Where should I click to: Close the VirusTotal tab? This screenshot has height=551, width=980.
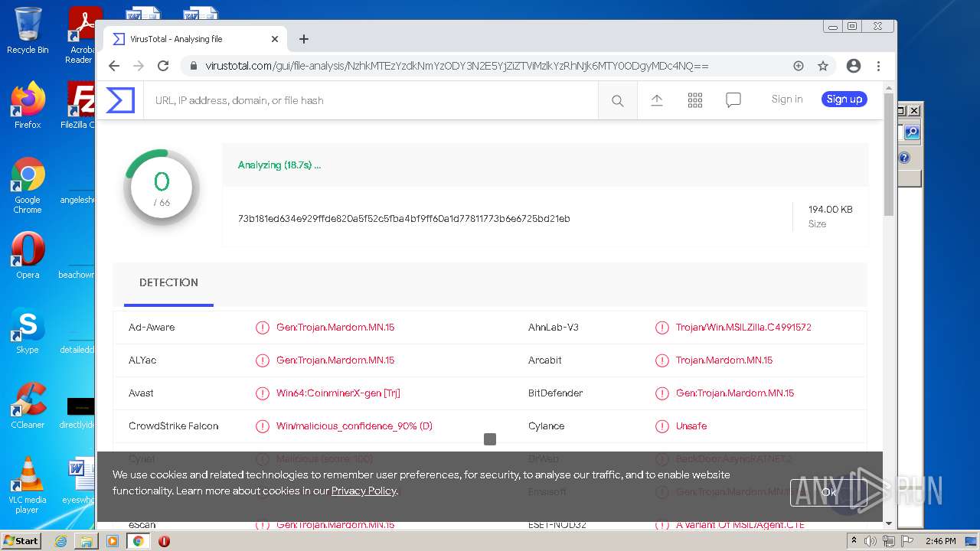275,39
